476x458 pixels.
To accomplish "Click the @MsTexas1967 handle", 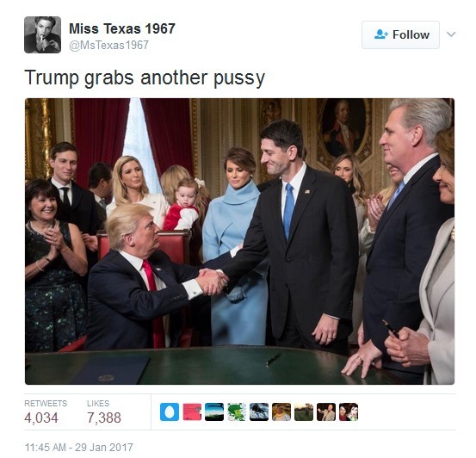I will [109, 46].
